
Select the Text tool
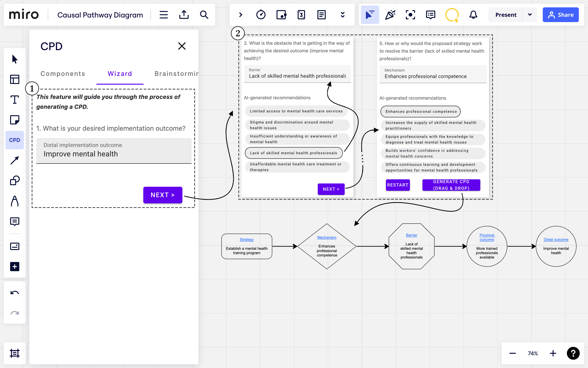pyautogui.click(x=14, y=100)
